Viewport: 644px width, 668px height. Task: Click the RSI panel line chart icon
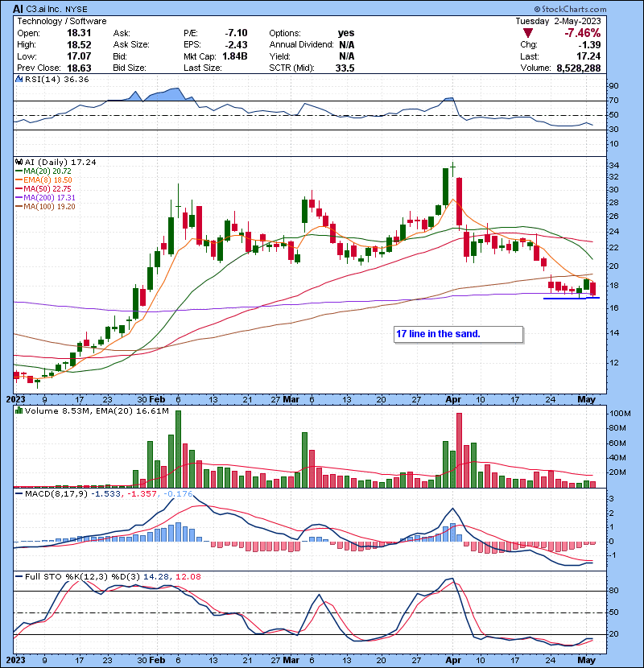coord(19,79)
